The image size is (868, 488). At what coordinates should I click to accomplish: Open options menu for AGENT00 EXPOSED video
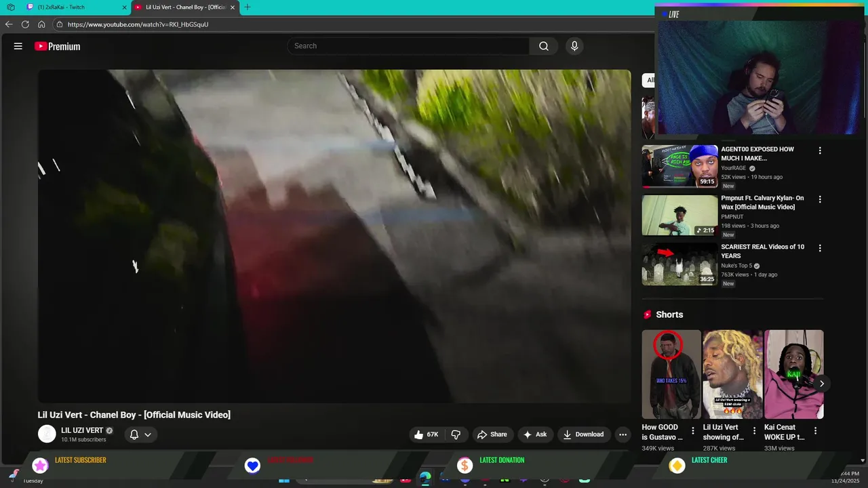coord(820,150)
